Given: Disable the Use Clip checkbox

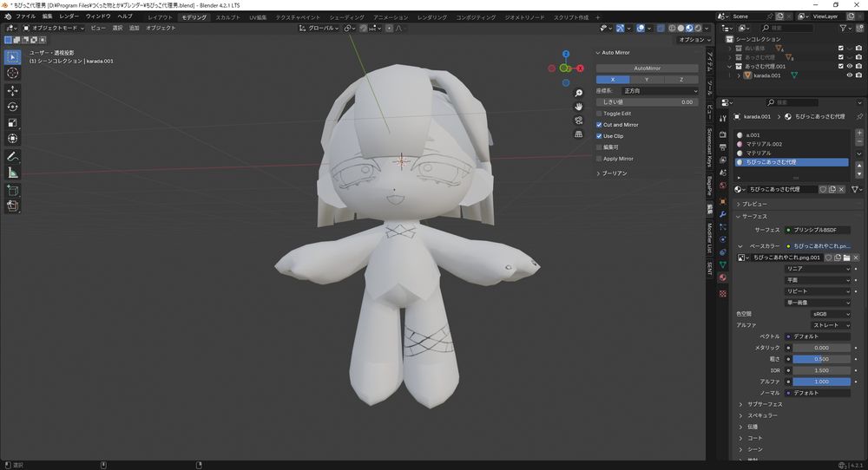Looking at the screenshot, I should (x=599, y=136).
